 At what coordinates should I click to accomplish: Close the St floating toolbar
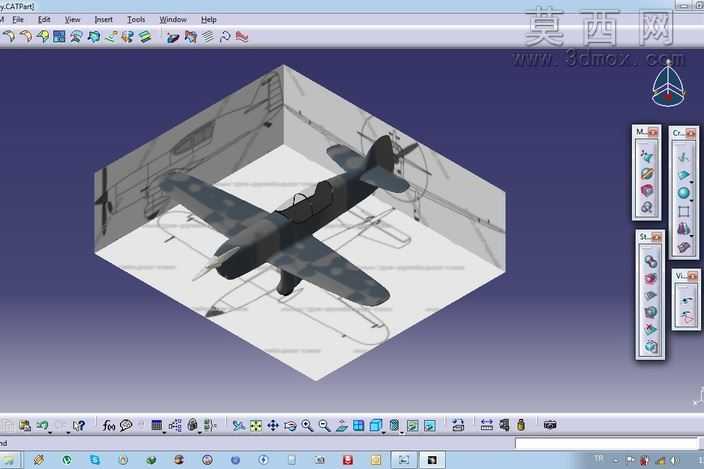pos(657,237)
